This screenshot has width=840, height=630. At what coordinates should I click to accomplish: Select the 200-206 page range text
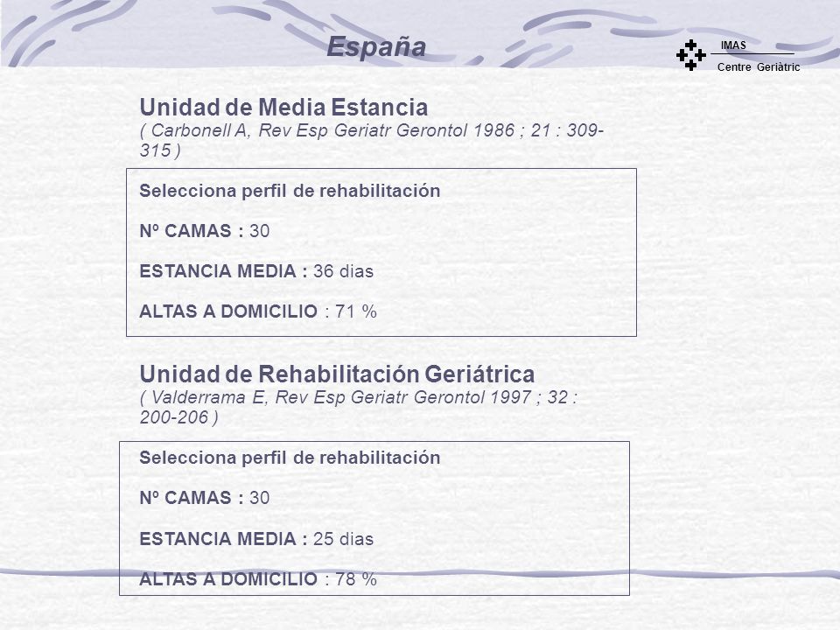click(173, 417)
